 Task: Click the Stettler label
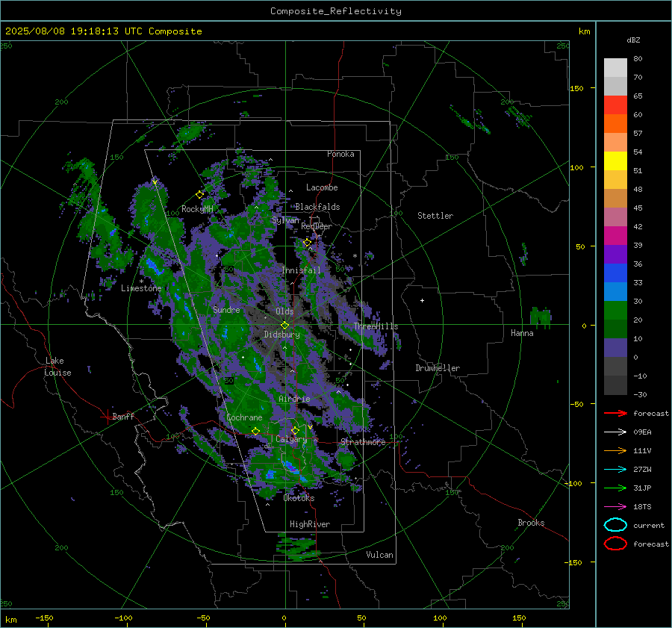(435, 216)
